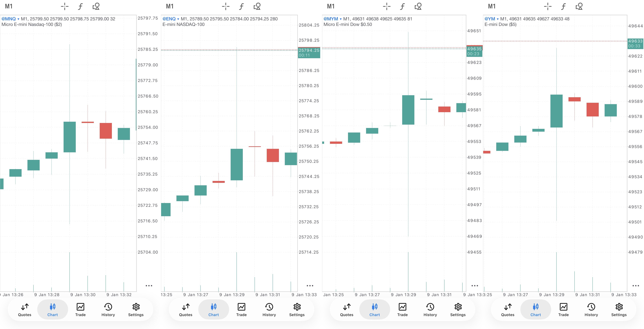Open History in the MYM panel
Screen dimensions: 644x329
pyautogui.click(x=430, y=310)
